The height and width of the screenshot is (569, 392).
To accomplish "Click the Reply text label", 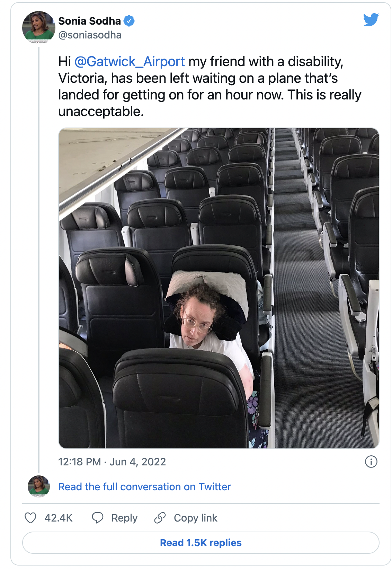I will (124, 518).
